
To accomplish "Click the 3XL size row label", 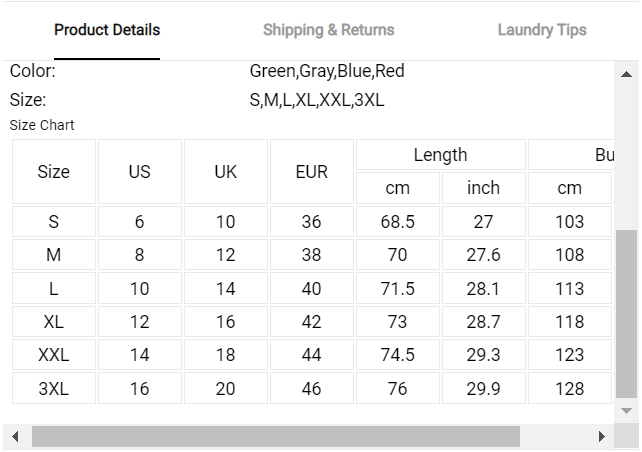I will [x=54, y=388].
